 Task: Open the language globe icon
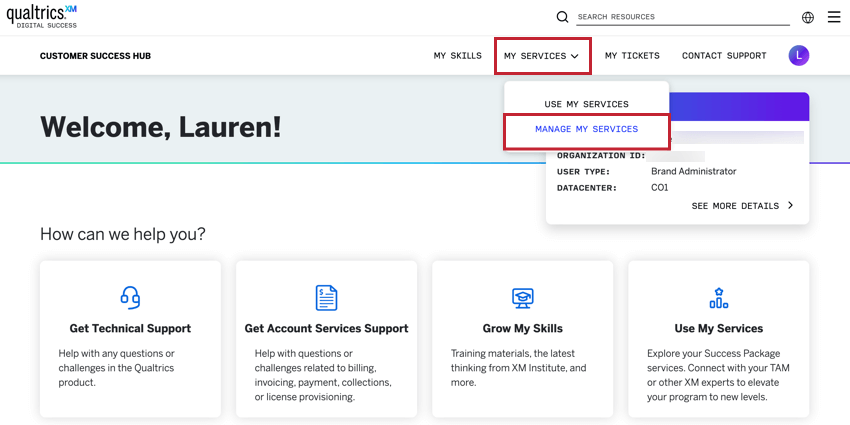[x=808, y=17]
